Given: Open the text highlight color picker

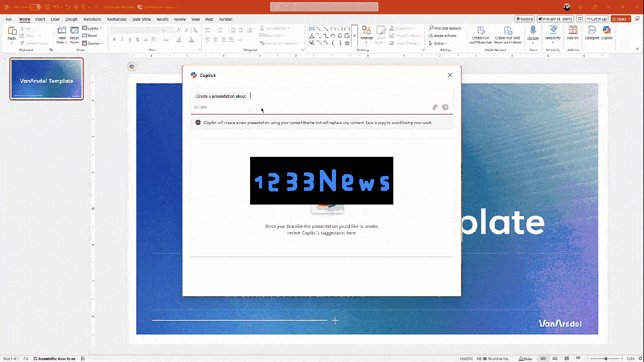Looking at the screenshot, I should (x=179, y=40).
